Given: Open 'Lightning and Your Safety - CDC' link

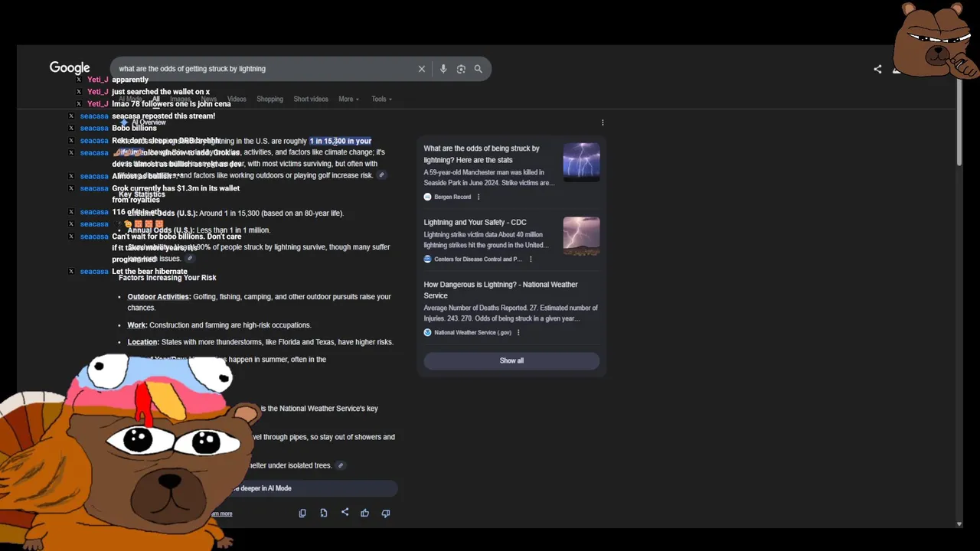Looking at the screenshot, I should pyautogui.click(x=475, y=222).
